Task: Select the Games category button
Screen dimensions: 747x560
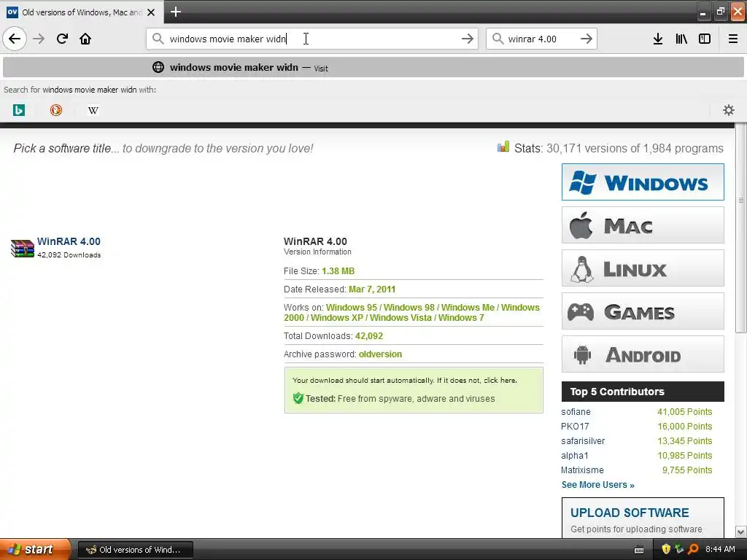Action: coord(643,311)
